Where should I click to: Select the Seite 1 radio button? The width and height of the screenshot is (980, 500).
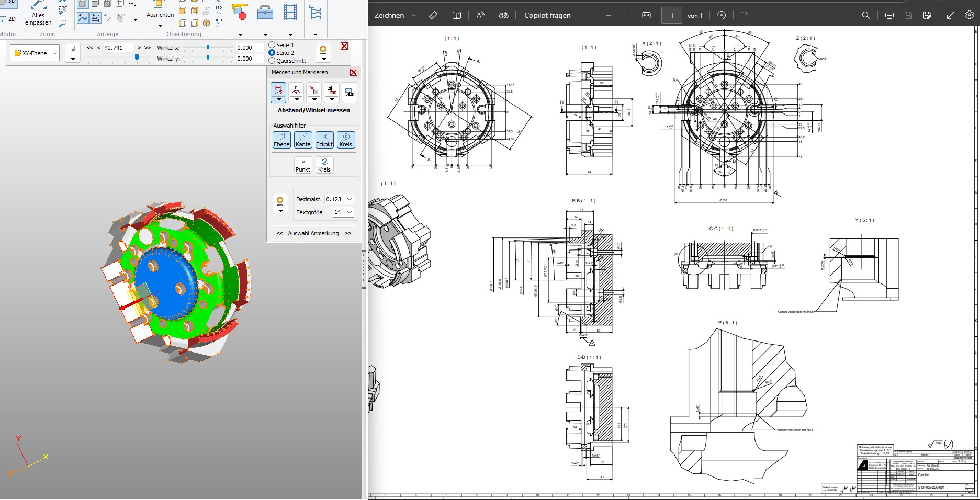click(x=272, y=45)
